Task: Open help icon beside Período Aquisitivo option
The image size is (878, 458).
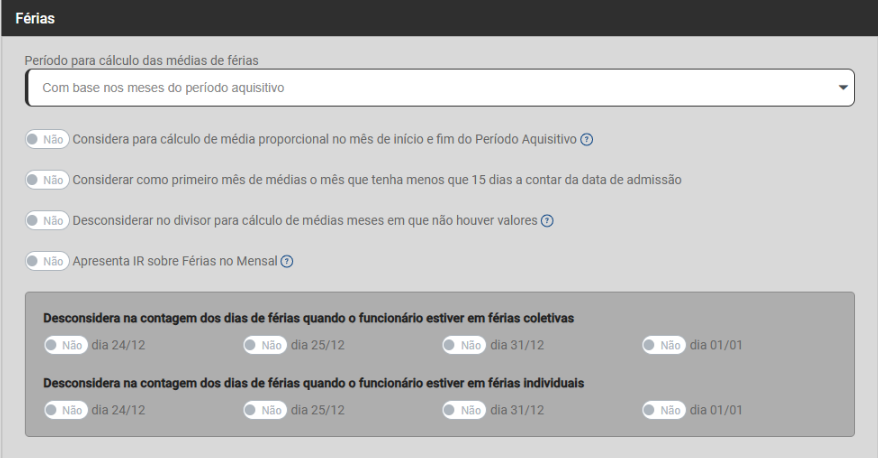Action: (x=586, y=139)
